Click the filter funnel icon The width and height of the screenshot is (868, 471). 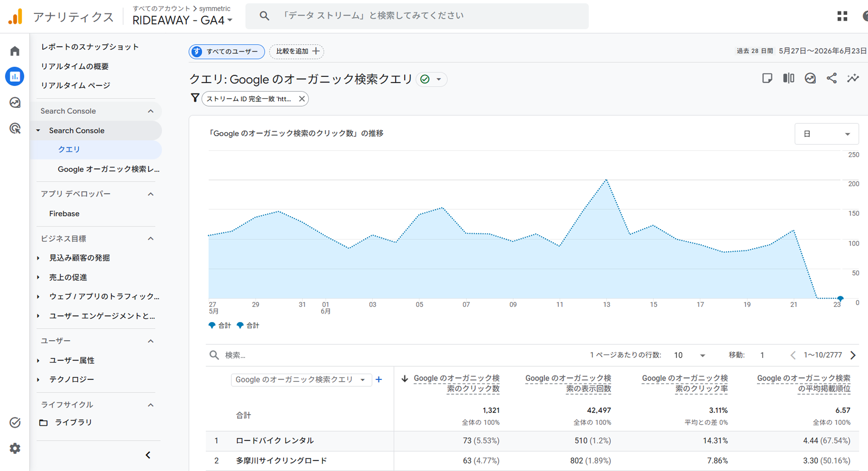point(195,98)
